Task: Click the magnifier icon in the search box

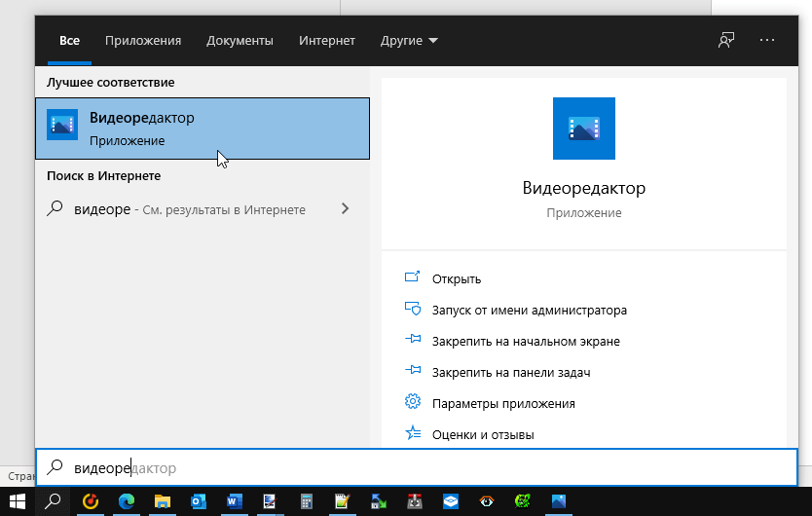Action: pos(55,466)
